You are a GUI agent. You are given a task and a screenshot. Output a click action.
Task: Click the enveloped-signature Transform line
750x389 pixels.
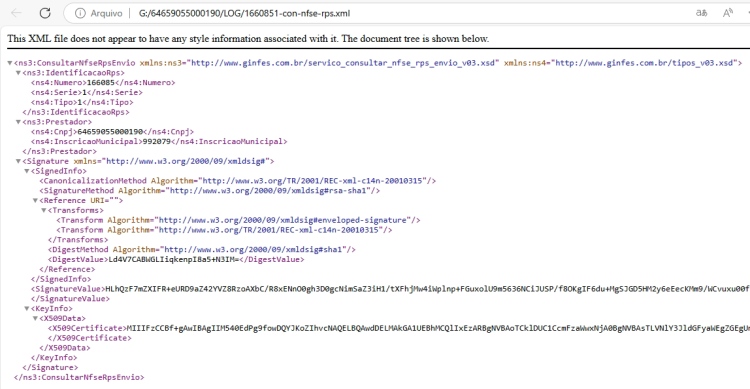[238, 220]
